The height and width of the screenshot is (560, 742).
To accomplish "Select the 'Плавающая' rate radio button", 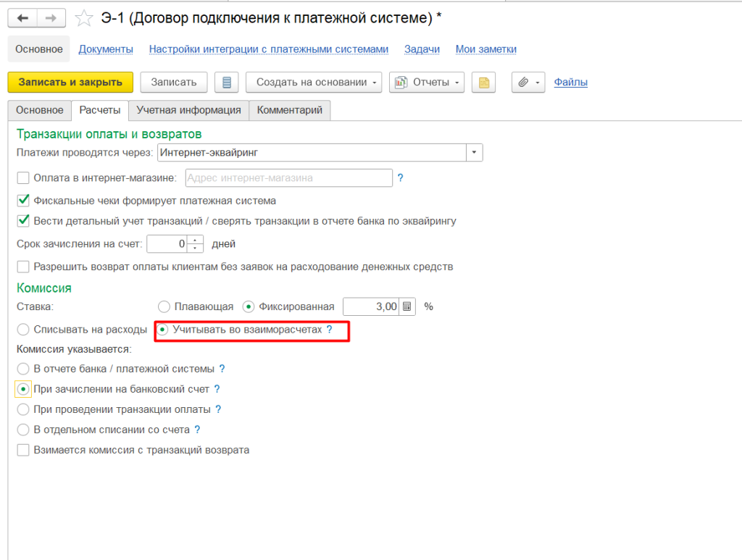I will coord(164,306).
